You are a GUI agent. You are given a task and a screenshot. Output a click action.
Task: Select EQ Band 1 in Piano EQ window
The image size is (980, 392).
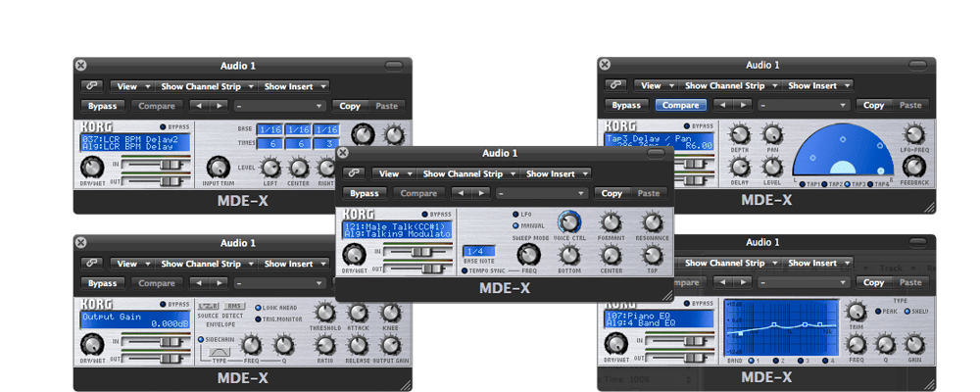pyautogui.click(x=750, y=361)
